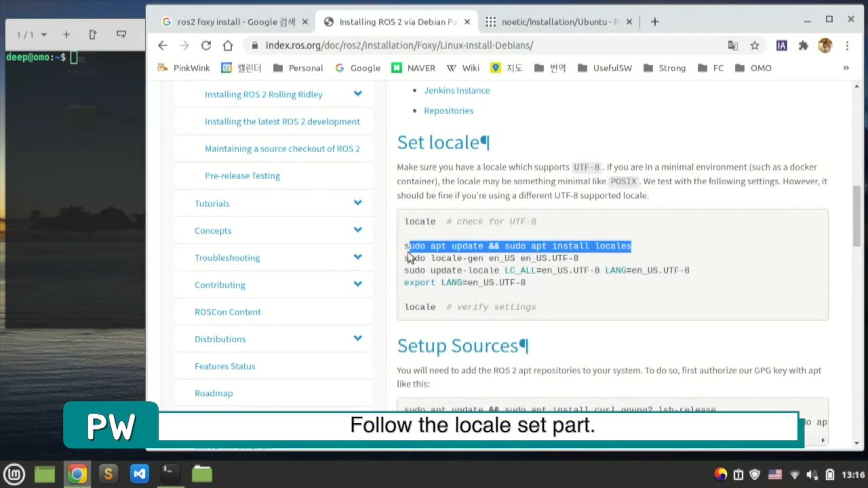
Task: Open the volume tray icon
Action: point(812,474)
